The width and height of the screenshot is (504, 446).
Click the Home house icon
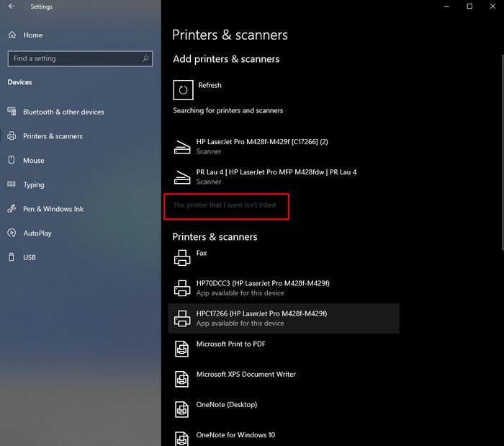12,35
